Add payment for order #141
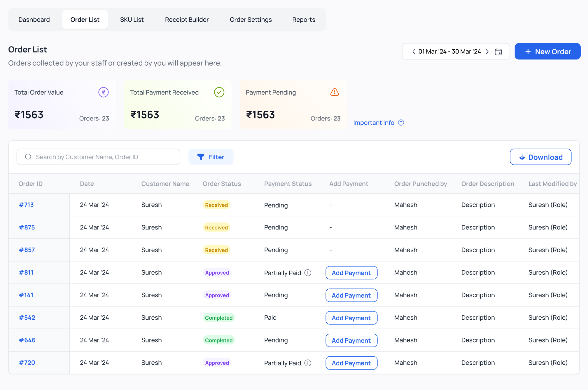This screenshot has height=390, width=588. (x=351, y=295)
